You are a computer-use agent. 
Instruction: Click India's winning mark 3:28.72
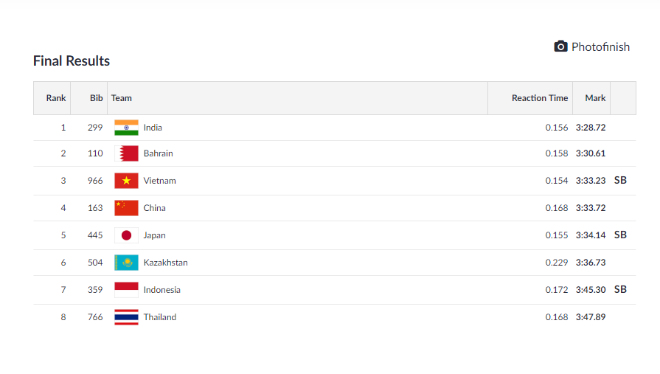pos(591,127)
